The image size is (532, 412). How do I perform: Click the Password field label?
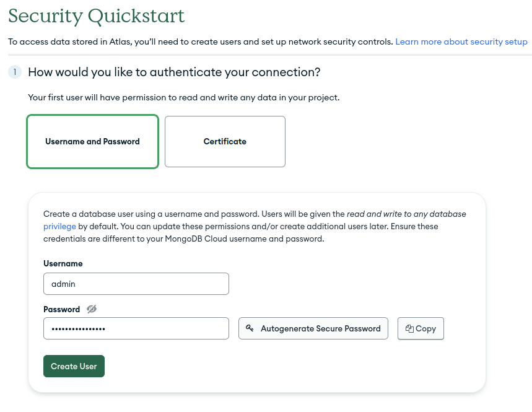pyautogui.click(x=61, y=309)
